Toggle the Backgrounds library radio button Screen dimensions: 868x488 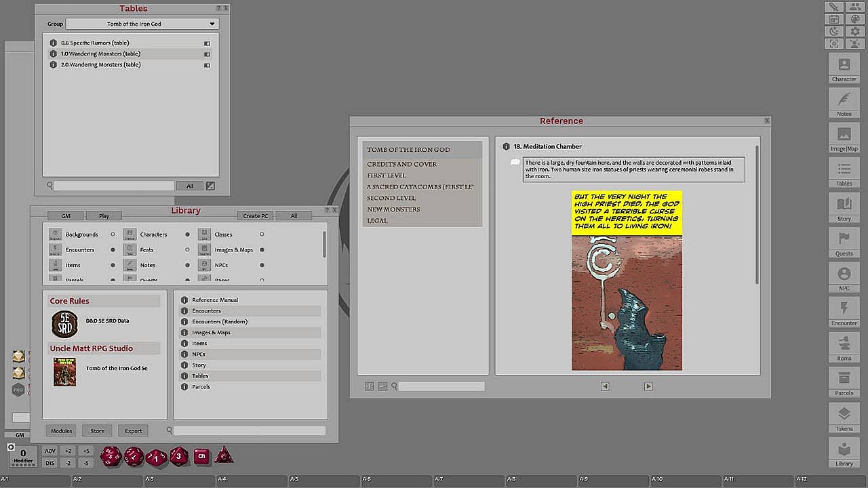[113, 235]
